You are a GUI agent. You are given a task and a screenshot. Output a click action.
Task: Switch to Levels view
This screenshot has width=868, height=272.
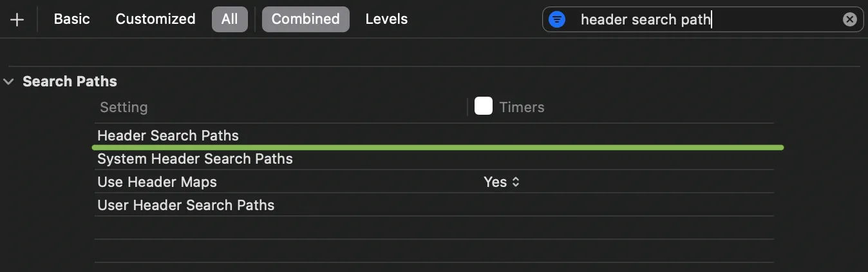click(386, 19)
